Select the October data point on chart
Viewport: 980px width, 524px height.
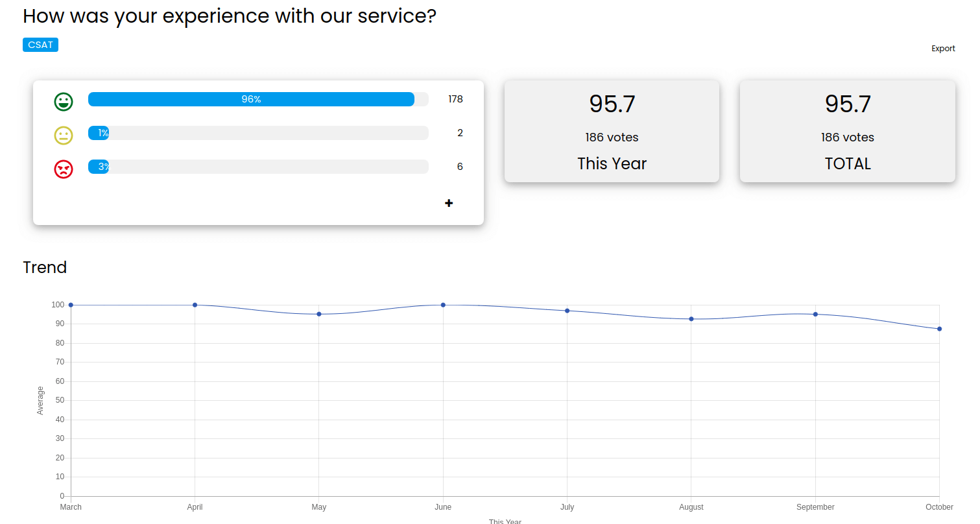(x=939, y=329)
